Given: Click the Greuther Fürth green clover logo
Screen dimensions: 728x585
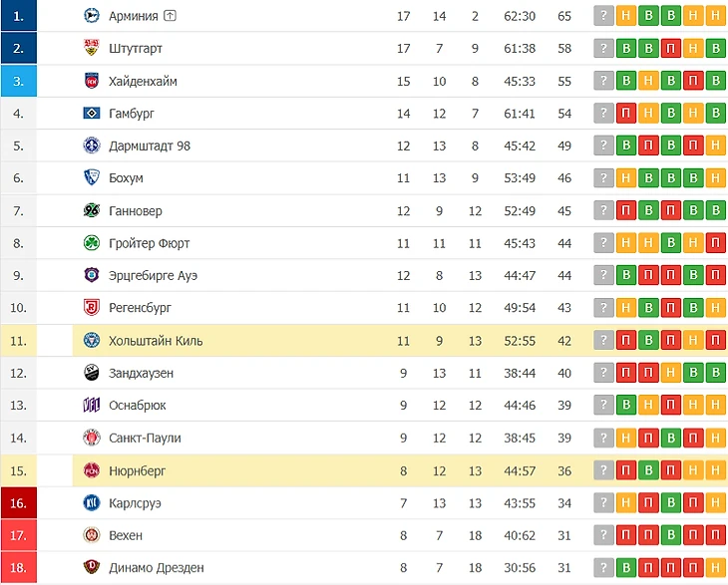Looking at the screenshot, I should tap(92, 243).
